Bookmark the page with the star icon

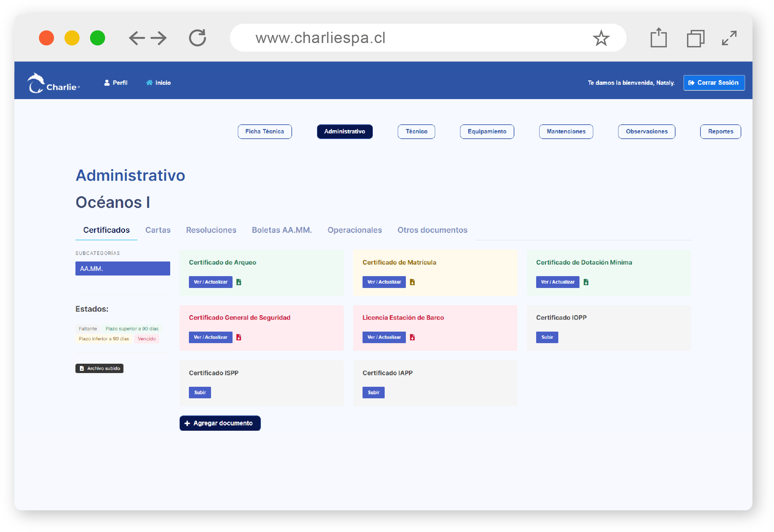click(601, 38)
